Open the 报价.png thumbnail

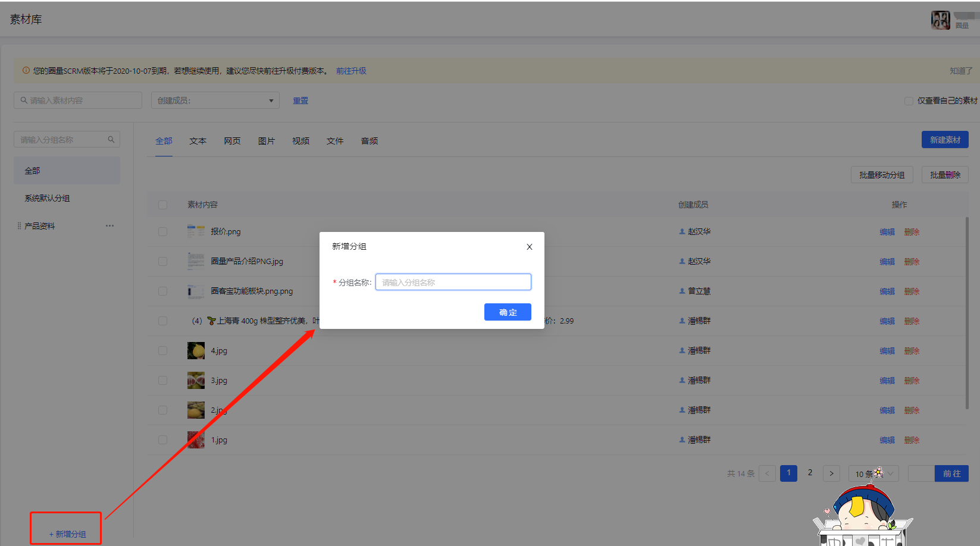click(196, 231)
